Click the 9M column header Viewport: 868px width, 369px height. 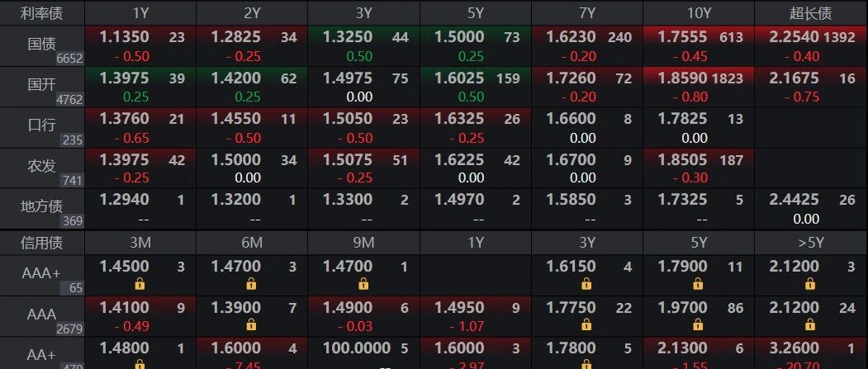pyautogui.click(x=363, y=243)
